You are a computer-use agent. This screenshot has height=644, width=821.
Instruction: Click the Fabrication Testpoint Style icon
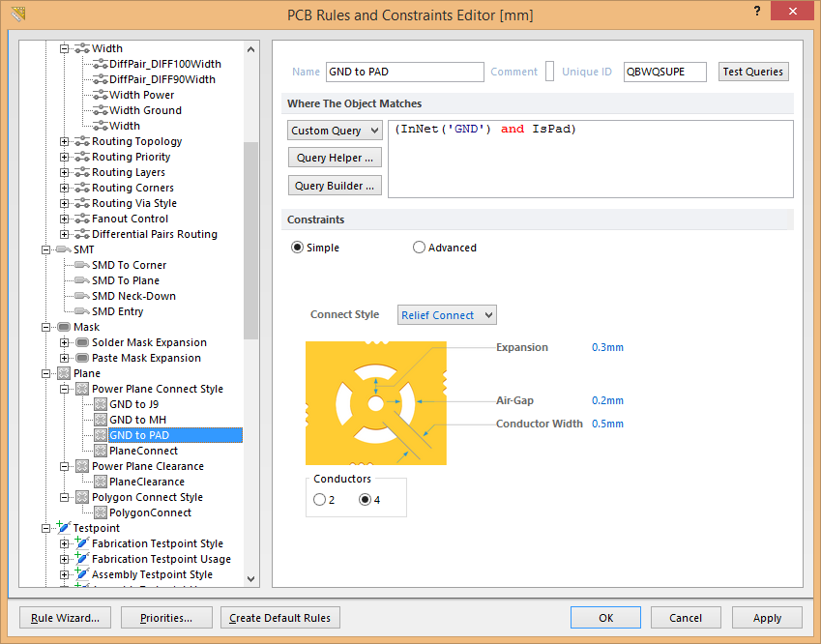pyautogui.click(x=81, y=542)
